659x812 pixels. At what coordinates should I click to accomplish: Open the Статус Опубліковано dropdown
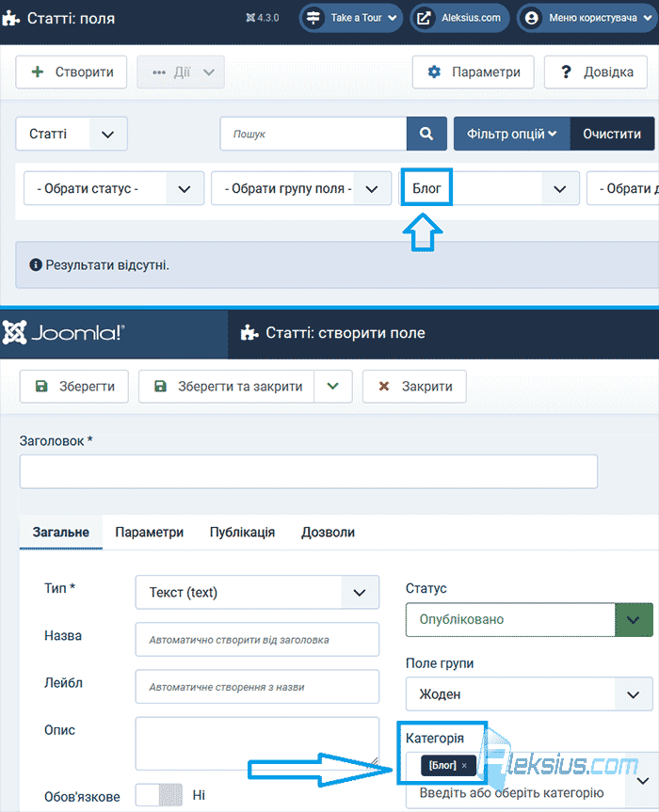tap(529, 619)
